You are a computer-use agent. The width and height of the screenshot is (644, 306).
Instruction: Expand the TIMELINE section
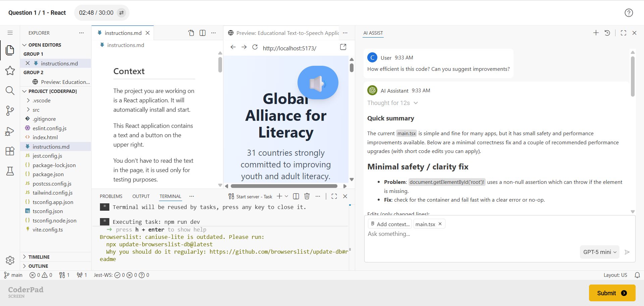[39, 257]
